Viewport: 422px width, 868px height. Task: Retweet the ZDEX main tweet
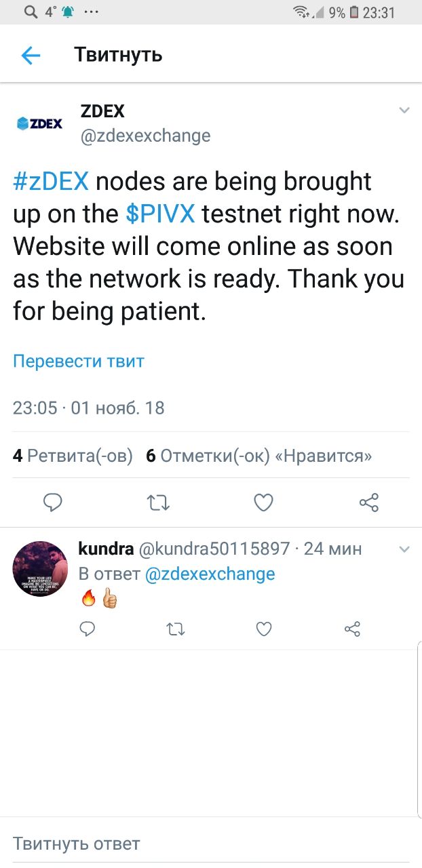(158, 502)
